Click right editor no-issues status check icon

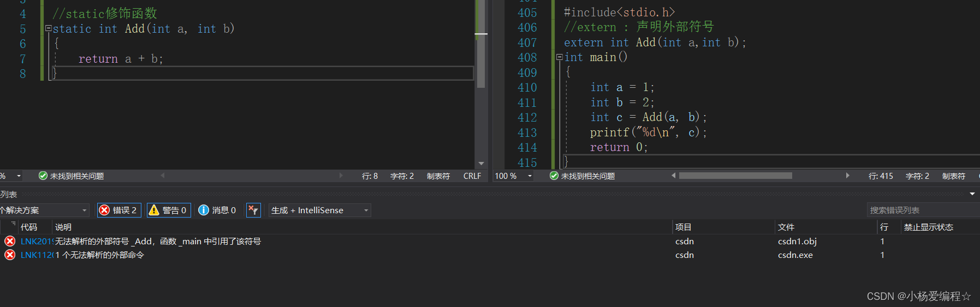[554, 176]
